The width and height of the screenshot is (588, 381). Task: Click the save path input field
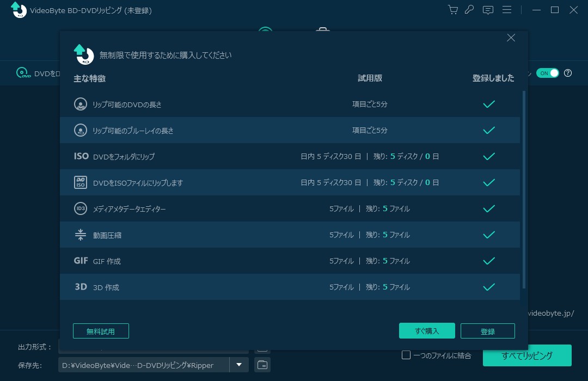tap(144, 365)
